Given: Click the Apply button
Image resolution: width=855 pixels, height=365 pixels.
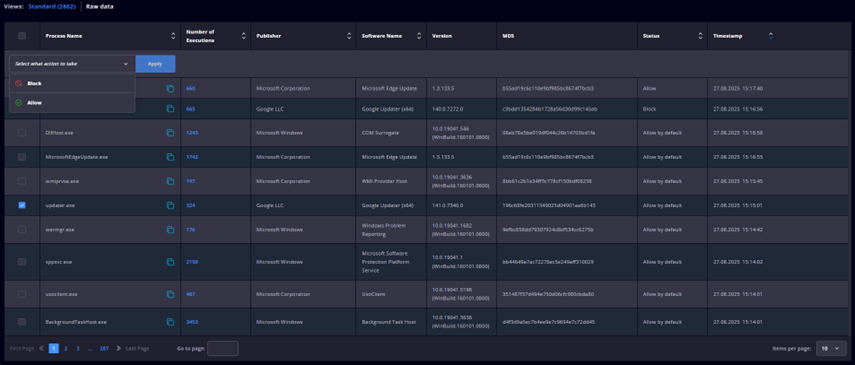Looking at the screenshot, I should click(x=155, y=64).
